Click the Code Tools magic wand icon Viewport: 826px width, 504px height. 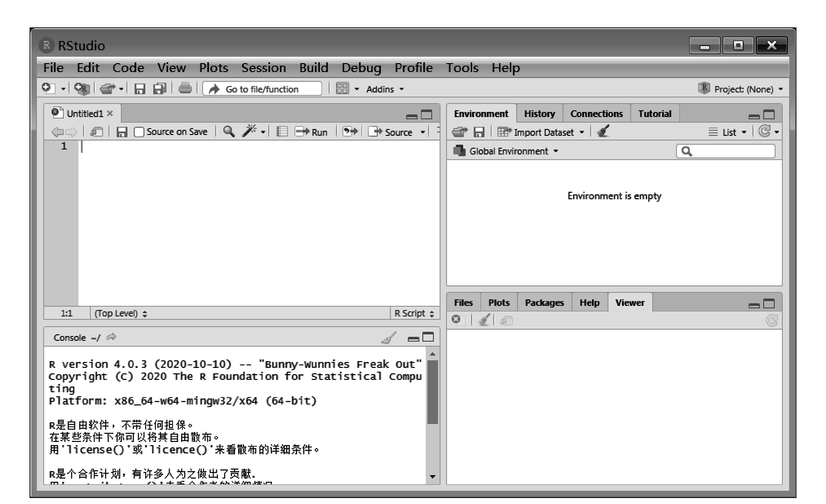click(x=249, y=131)
